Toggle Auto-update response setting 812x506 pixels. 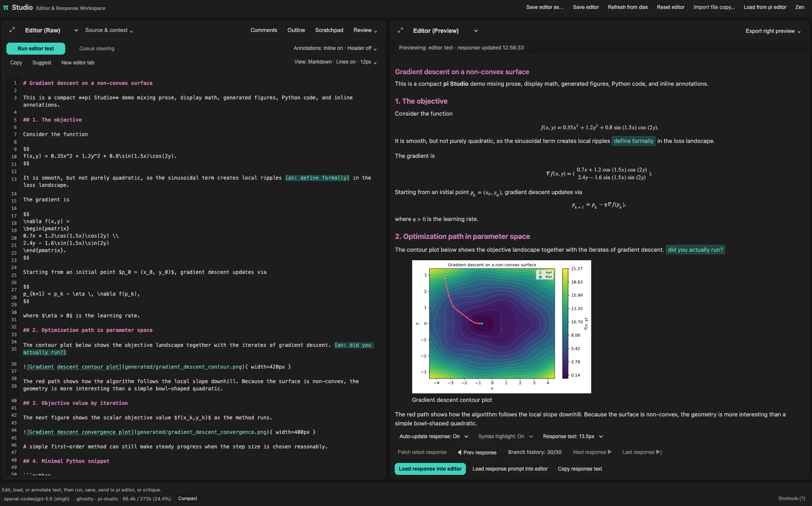click(x=433, y=436)
